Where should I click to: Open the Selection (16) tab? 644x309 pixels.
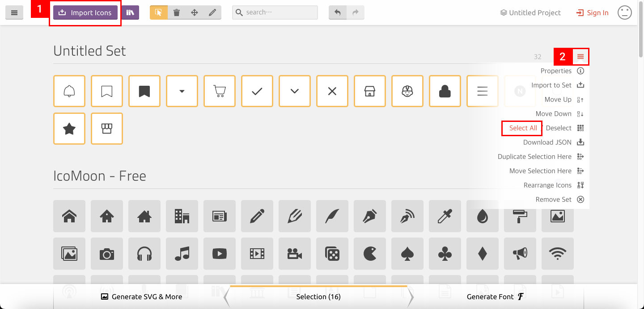coord(318,296)
